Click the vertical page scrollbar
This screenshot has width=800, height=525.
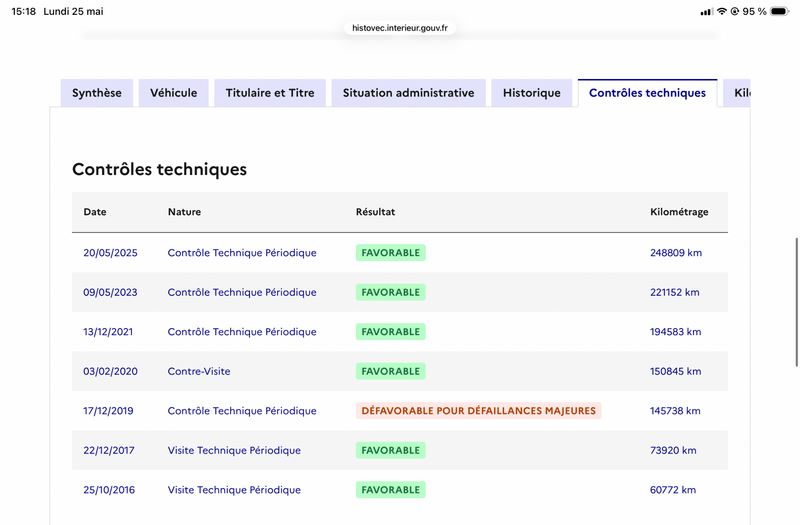796,302
